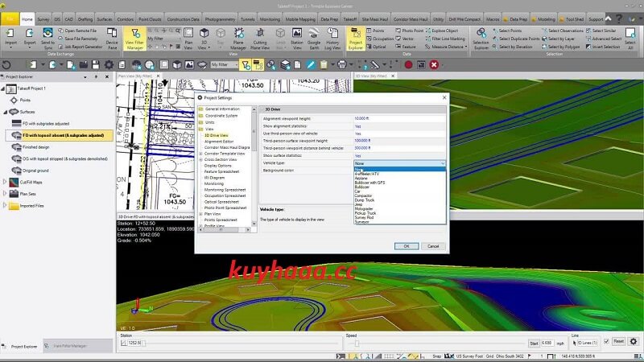
Task: Click the undo arrow in quick toolbar
Action: [6, 64]
